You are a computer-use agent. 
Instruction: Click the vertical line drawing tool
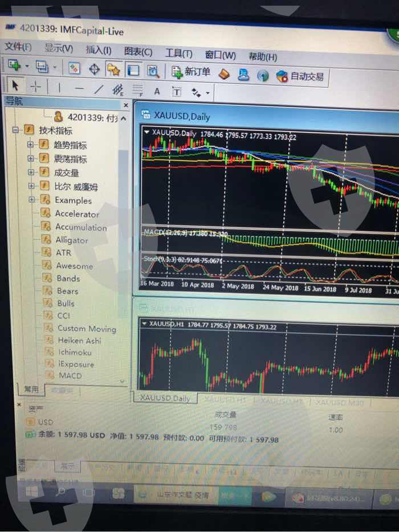coord(59,87)
